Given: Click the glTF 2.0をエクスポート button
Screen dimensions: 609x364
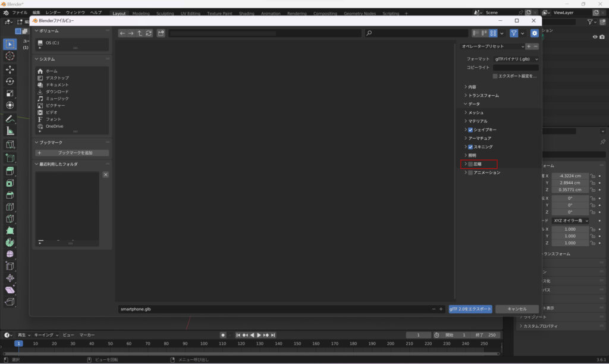Looking at the screenshot, I should (470, 309).
